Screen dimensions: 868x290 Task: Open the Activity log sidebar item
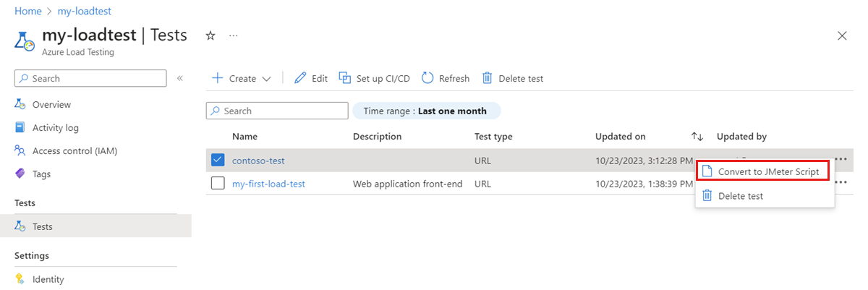55,128
